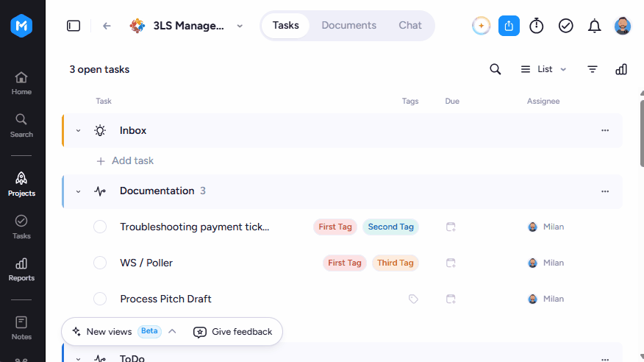
Task: Open Tasks in the sidebar
Action: click(x=21, y=227)
